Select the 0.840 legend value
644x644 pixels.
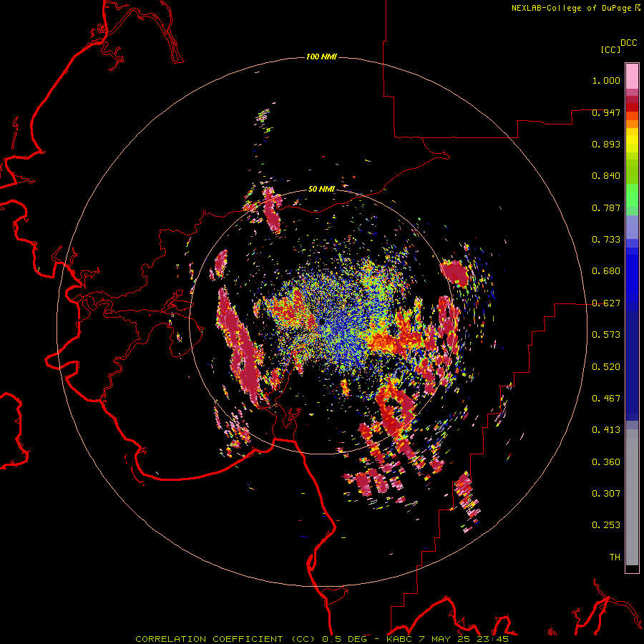coord(606,176)
